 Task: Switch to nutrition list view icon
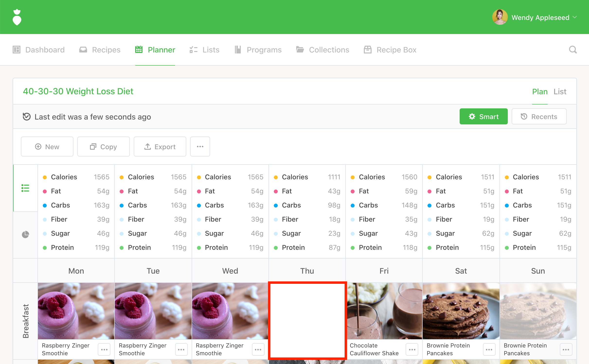click(25, 188)
